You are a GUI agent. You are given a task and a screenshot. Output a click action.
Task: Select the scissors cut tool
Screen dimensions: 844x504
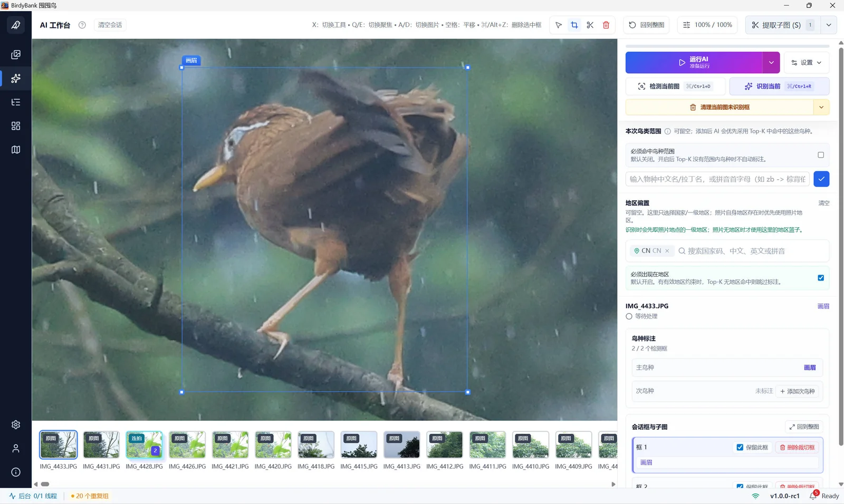(x=590, y=25)
